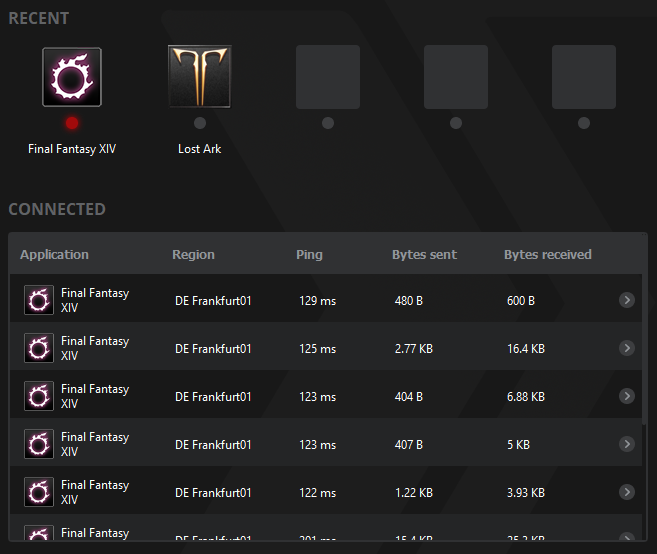Sort by Region column header

pos(193,254)
